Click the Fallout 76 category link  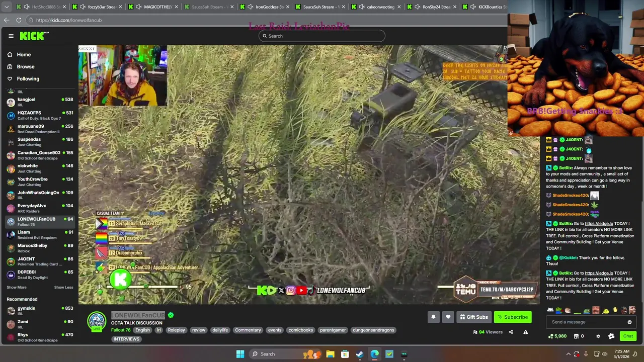(x=121, y=330)
